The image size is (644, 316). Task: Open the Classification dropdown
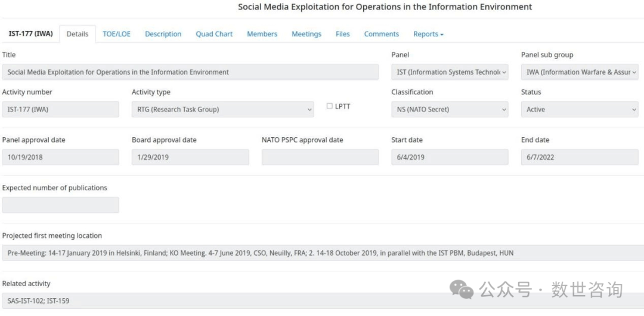pyautogui.click(x=450, y=109)
